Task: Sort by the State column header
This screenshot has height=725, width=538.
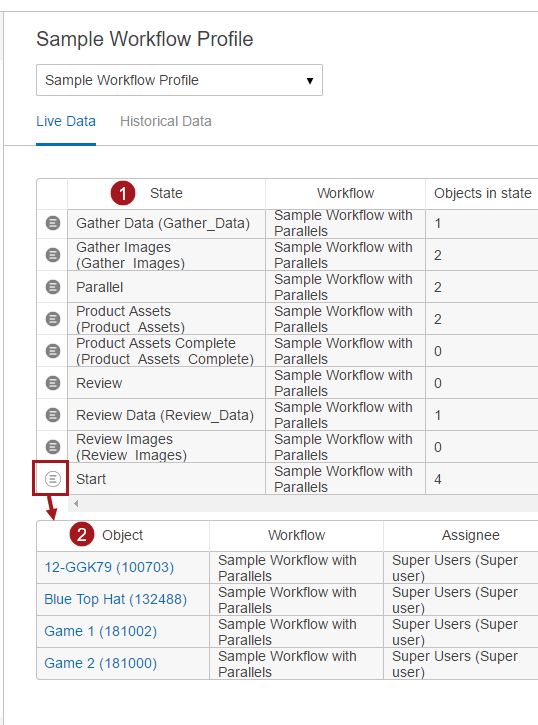Action: pos(166,193)
